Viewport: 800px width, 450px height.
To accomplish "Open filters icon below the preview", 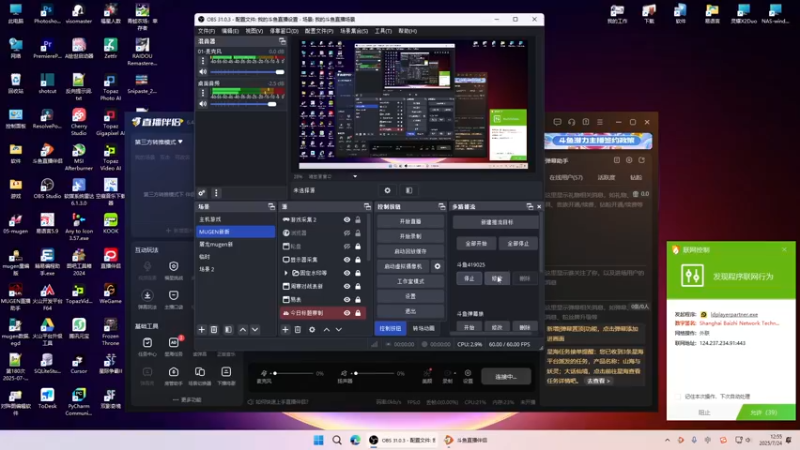I will [409, 190].
